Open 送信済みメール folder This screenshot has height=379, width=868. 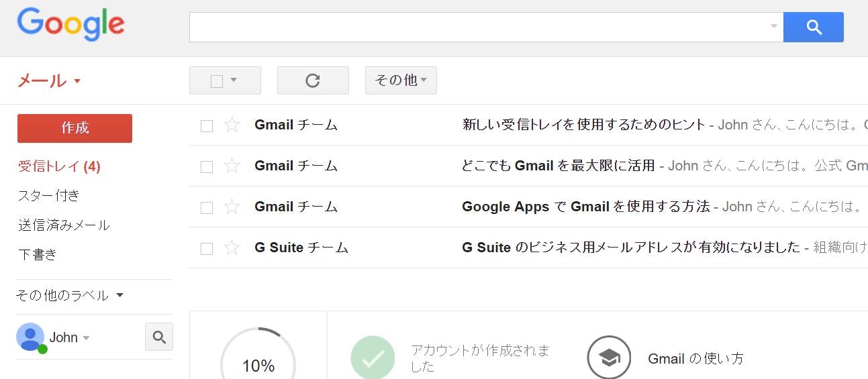click(64, 225)
